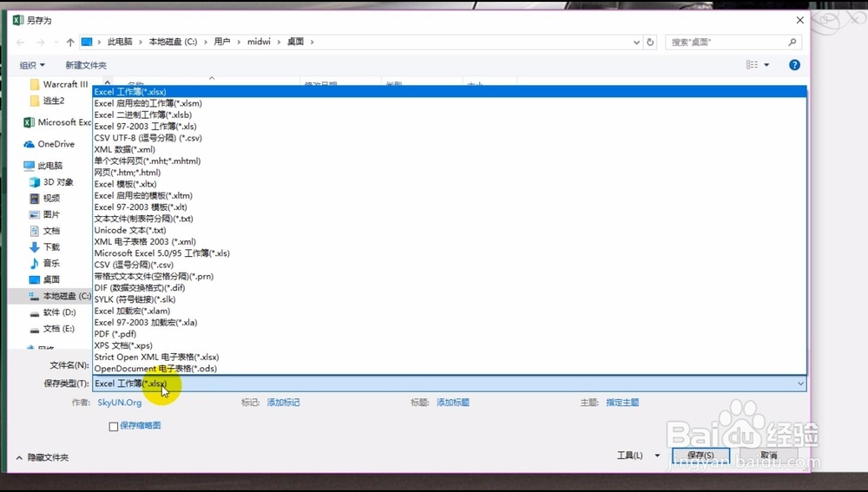Refresh the current folder view
Screen dimensions: 868x492
(x=650, y=42)
